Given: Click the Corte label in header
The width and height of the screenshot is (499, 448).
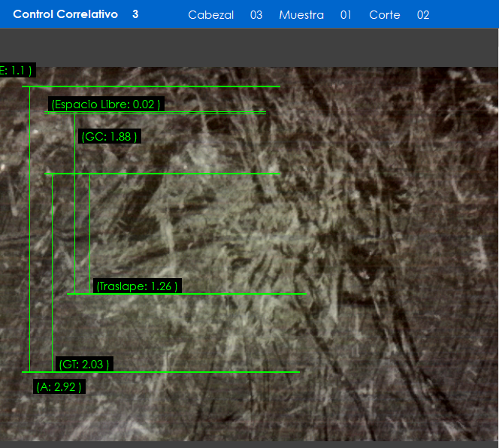Looking at the screenshot, I should [x=384, y=15].
